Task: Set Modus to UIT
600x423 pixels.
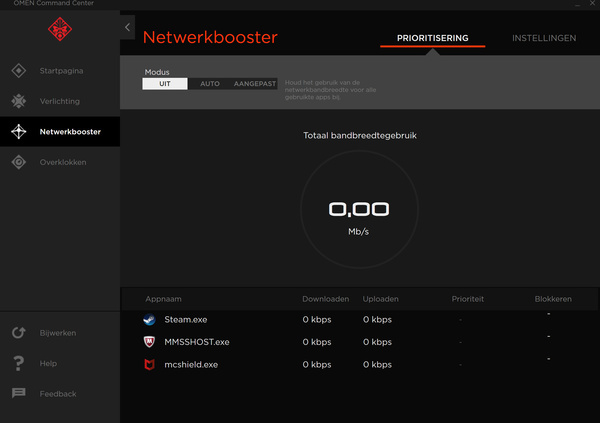Action: (x=165, y=84)
